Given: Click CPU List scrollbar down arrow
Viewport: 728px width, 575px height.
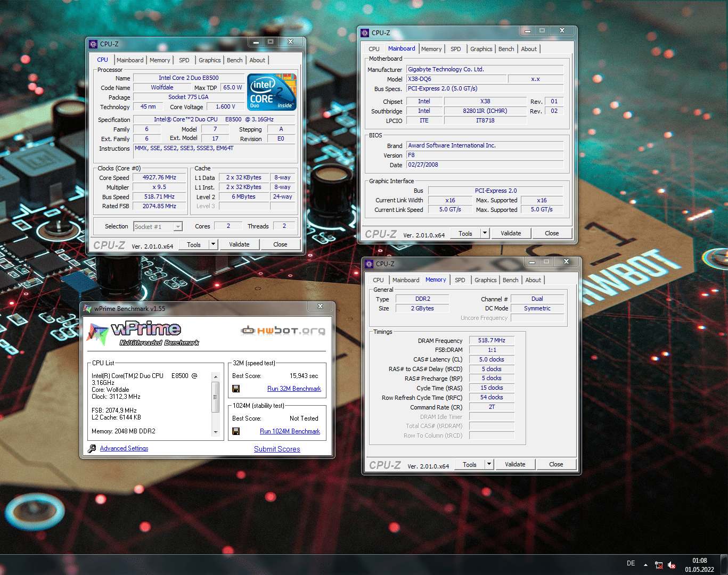Looking at the screenshot, I should pyautogui.click(x=216, y=432).
